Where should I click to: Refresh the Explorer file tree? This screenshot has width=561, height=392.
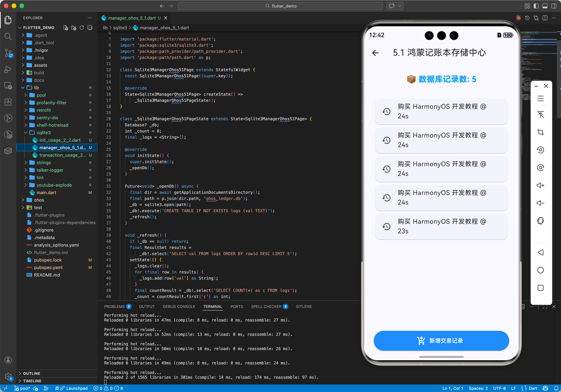[x=82, y=28]
